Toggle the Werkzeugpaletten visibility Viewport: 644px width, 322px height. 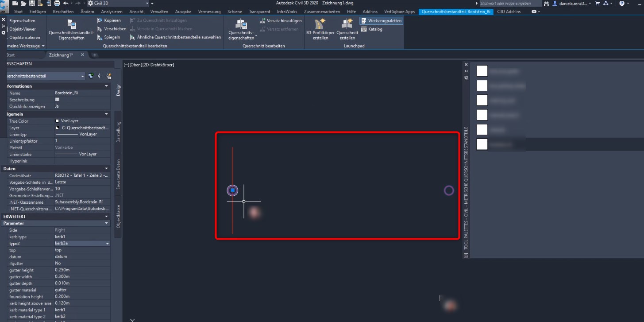coord(382,20)
